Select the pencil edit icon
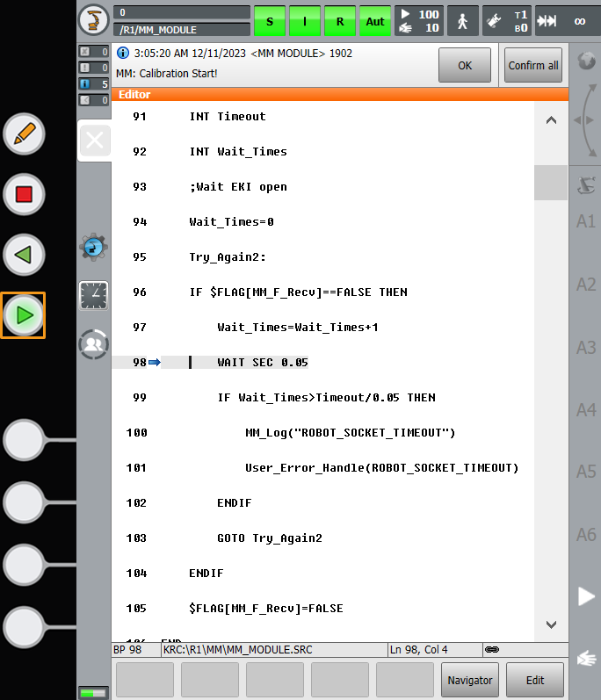 pos(24,134)
